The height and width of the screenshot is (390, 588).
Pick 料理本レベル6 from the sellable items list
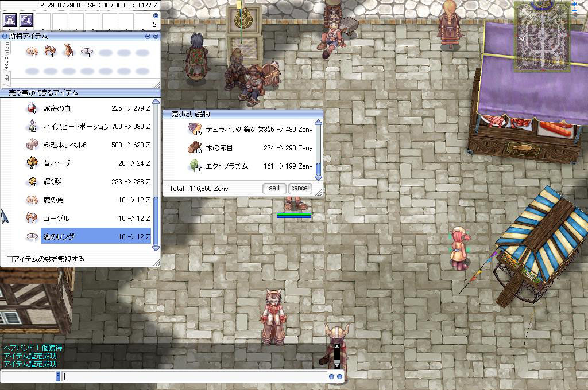tap(88, 145)
